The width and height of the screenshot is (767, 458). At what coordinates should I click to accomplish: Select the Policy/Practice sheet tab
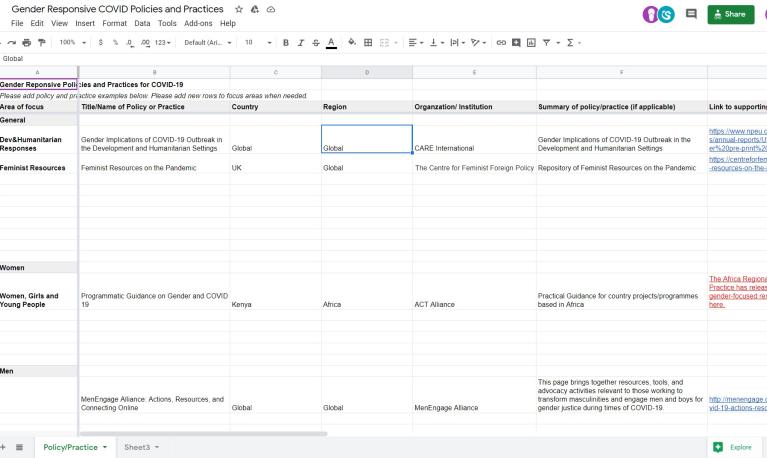click(70, 447)
